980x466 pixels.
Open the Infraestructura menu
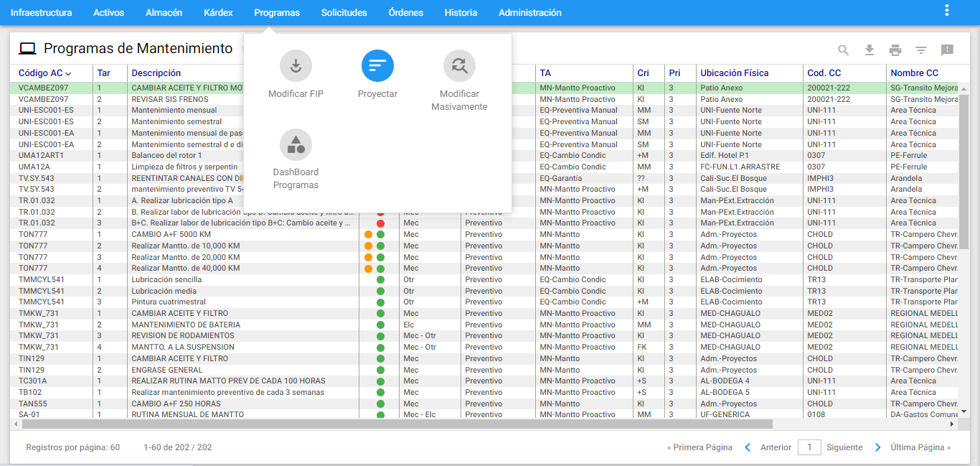click(x=41, y=13)
